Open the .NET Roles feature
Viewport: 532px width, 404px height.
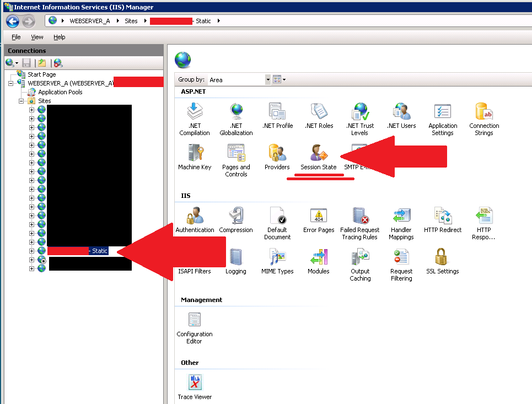(319, 116)
